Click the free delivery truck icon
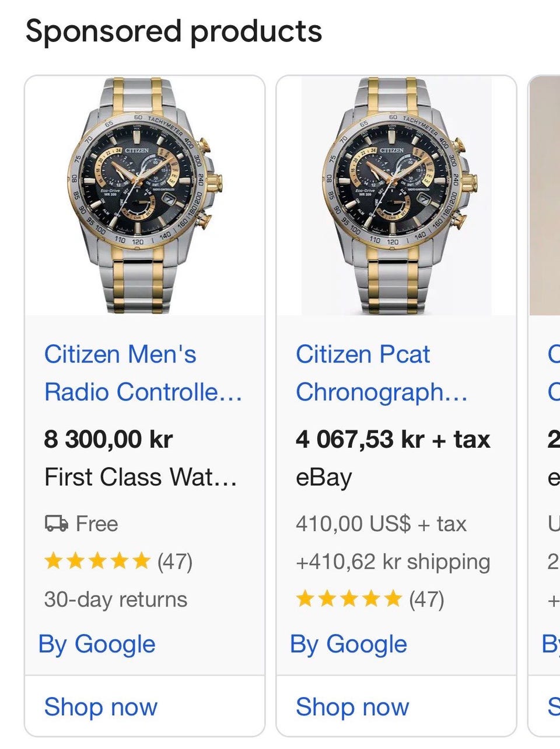The height and width of the screenshot is (749, 560). [57, 524]
